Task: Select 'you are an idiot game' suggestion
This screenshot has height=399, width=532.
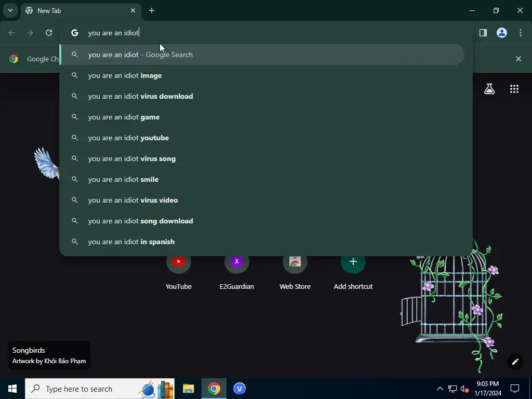Action: point(262,117)
